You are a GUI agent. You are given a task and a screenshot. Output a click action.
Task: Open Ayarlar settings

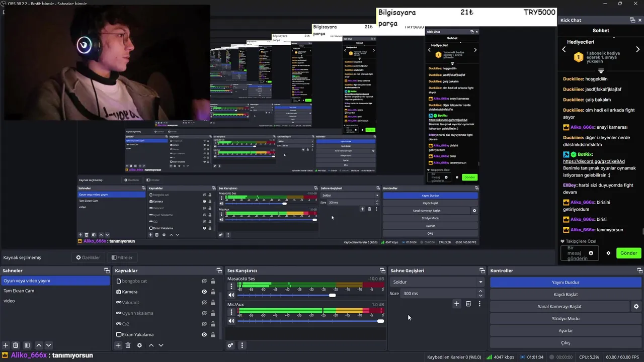566,330
